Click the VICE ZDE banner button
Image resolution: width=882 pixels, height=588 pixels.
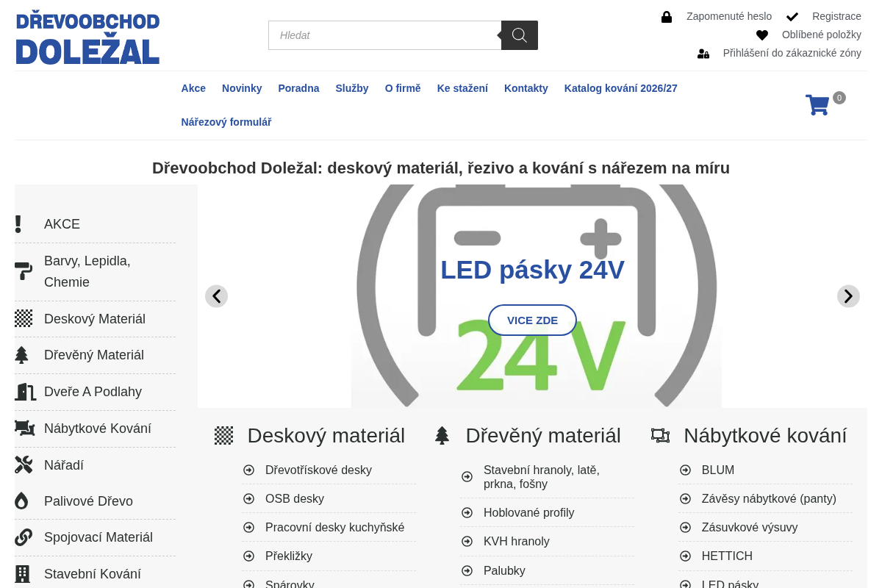(532, 320)
